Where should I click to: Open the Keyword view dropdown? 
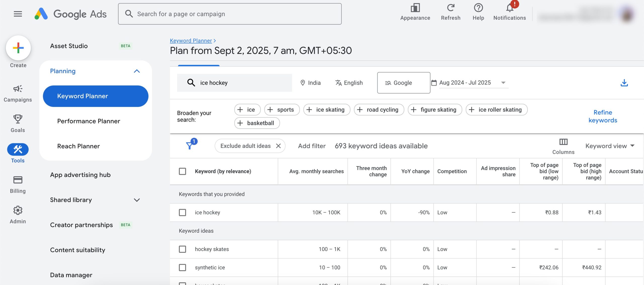coord(610,146)
